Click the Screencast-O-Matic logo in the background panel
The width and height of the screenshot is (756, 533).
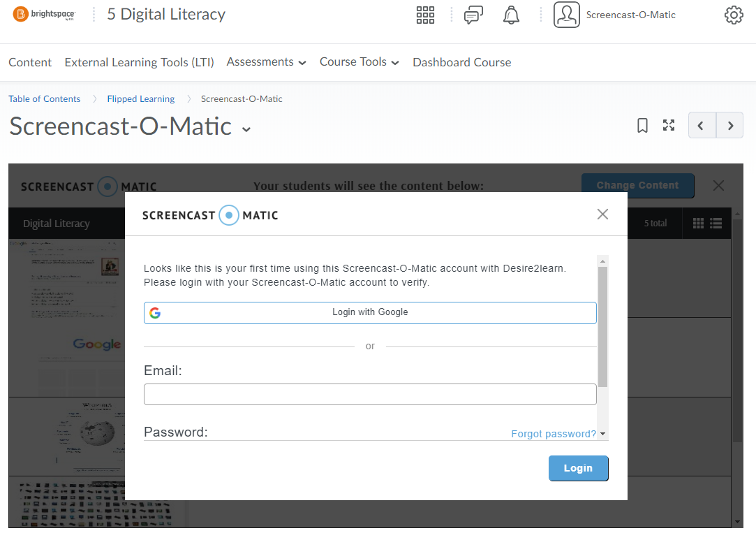pos(89,187)
